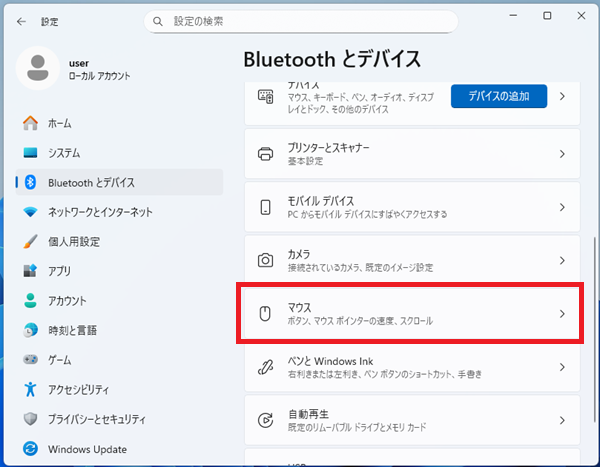Viewport: 600px width, 467px height.
Task: Click the printer icon in プリンターとスキャナー row
Action: [265, 154]
